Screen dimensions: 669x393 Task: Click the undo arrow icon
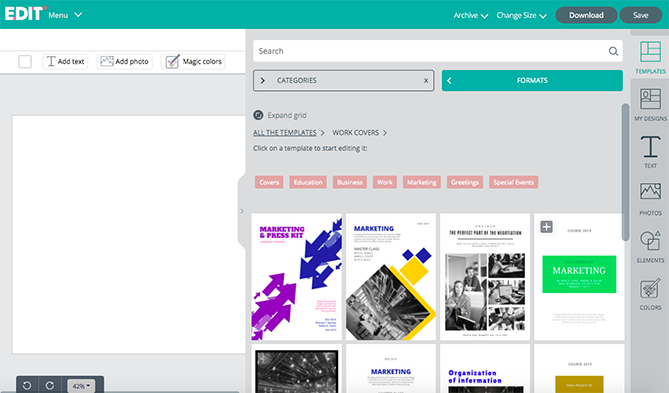click(x=27, y=386)
